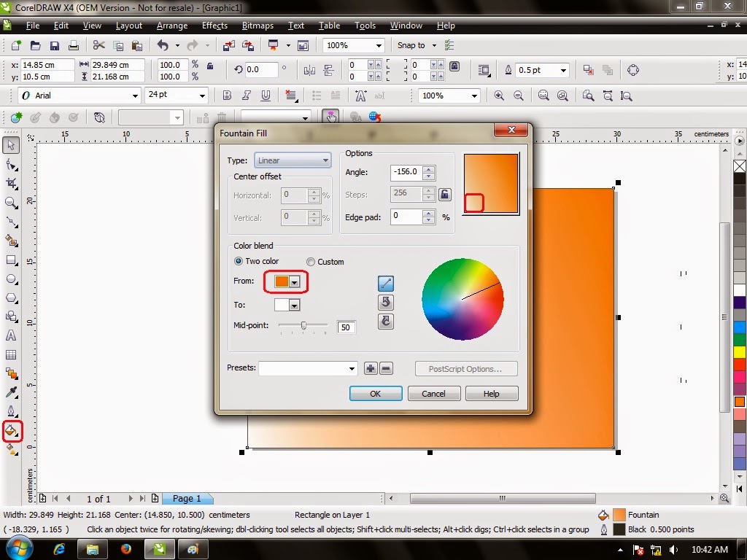The image size is (747, 560).
Task: Select the Outline pen tool in the toolbox
Action: 12,411
